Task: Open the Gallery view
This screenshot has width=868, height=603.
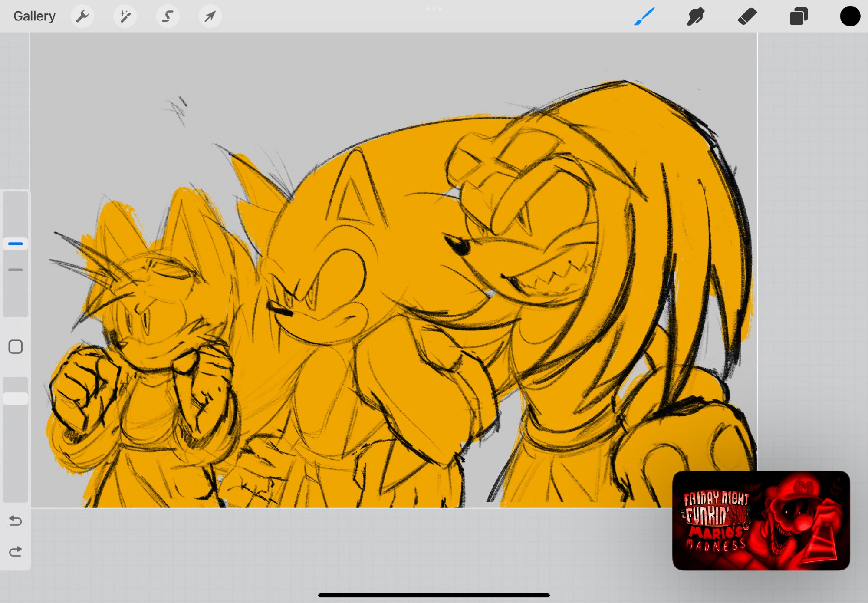Action: 34,16
